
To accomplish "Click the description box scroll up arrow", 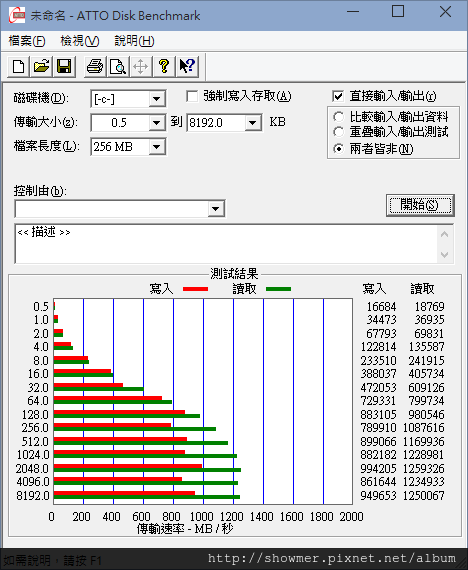I will click(444, 234).
